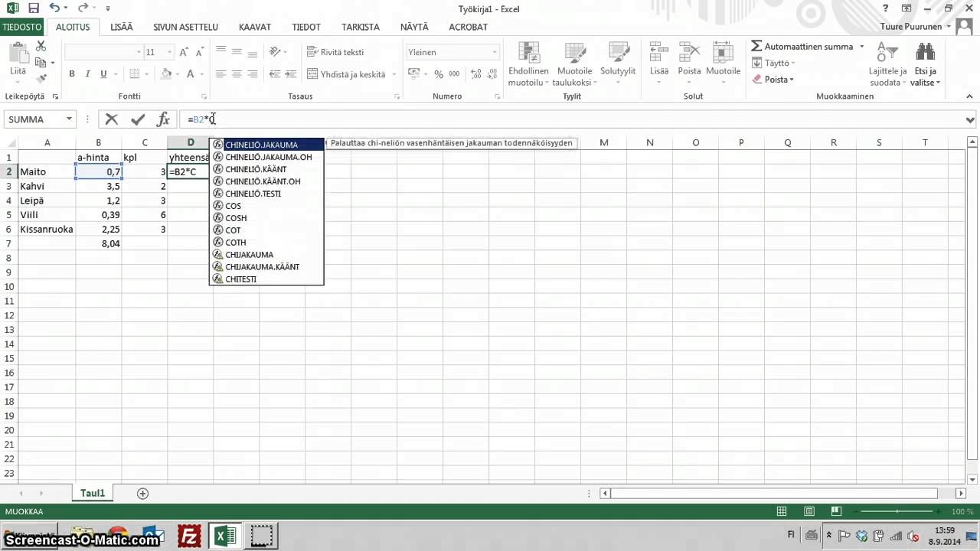Screen dimensions: 980x551
Task: Apply percent style with the % icon
Action: 439,74
